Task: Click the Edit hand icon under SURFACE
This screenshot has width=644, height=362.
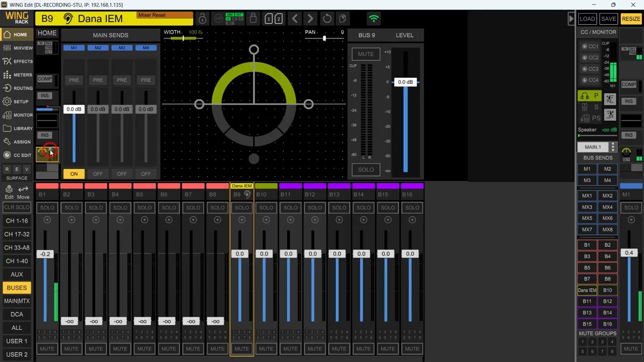Action: pos(9,192)
